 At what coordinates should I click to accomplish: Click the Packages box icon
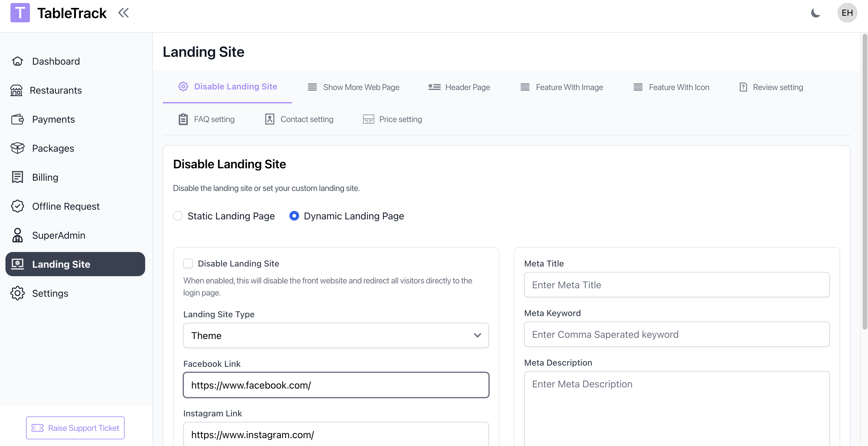17,148
